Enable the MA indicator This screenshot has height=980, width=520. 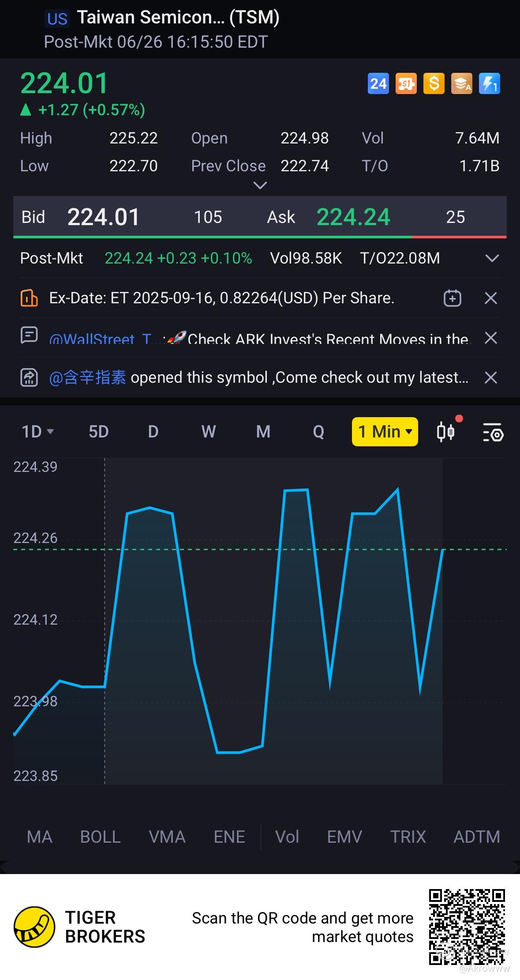tap(40, 837)
